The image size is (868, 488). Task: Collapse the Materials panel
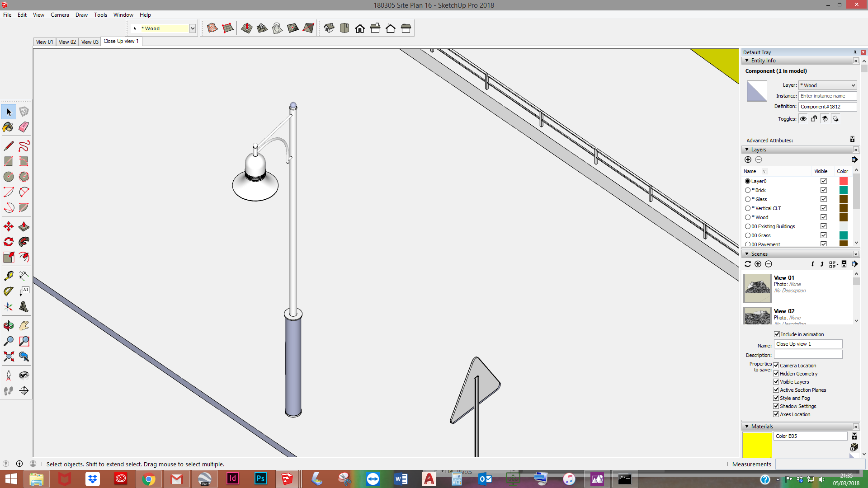tap(747, 427)
